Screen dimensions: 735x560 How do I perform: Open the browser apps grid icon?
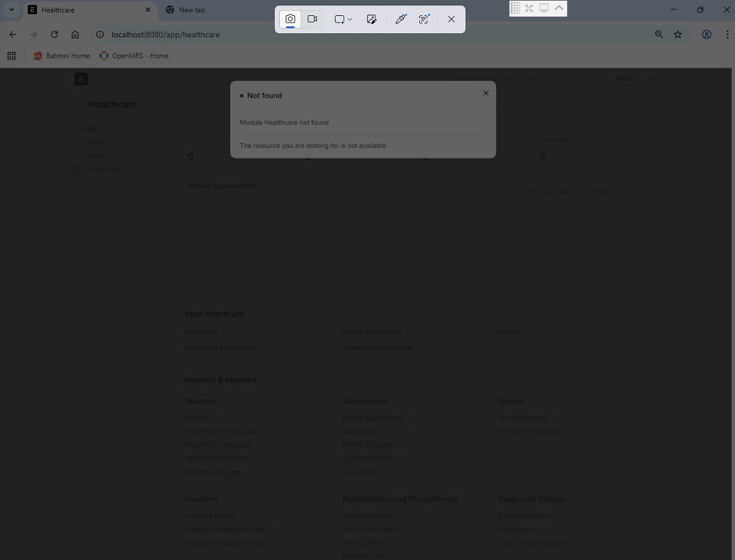tap(11, 56)
